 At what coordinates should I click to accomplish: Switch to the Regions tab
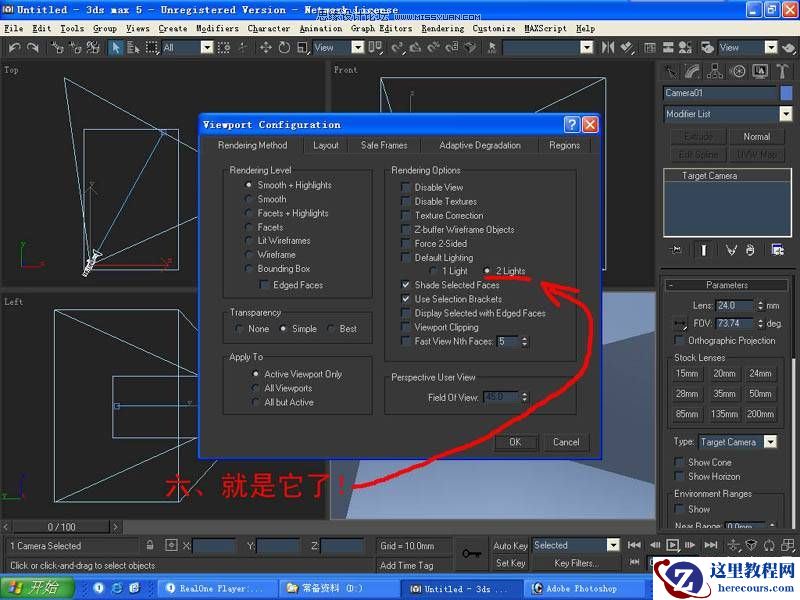(564, 145)
